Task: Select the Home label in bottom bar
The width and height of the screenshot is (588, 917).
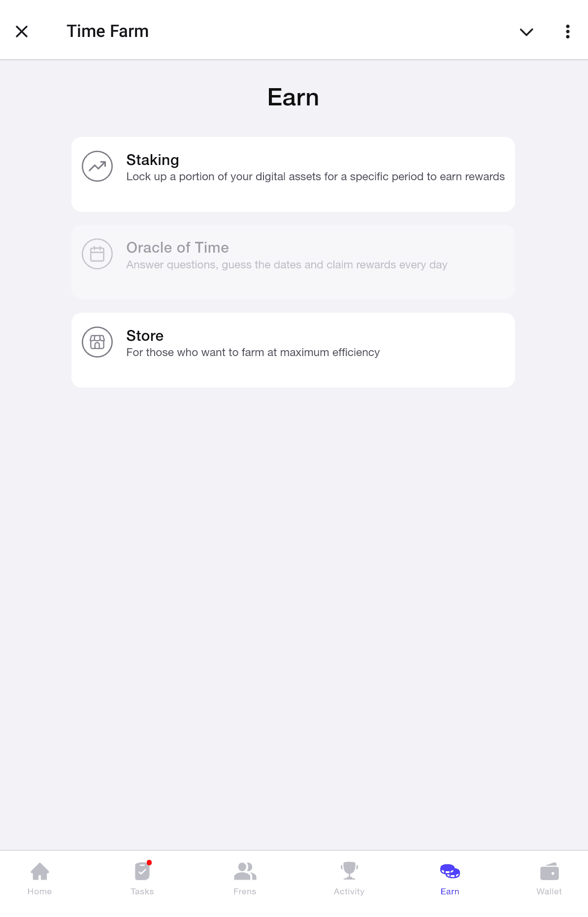Action: pyautogui.click(x=39, y=891)
